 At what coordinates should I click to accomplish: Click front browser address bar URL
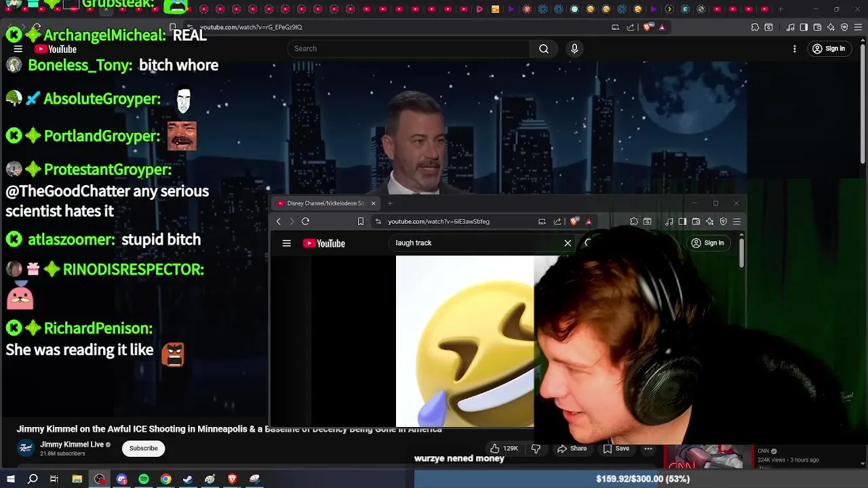pyautogui.click(x=439, y=222)
